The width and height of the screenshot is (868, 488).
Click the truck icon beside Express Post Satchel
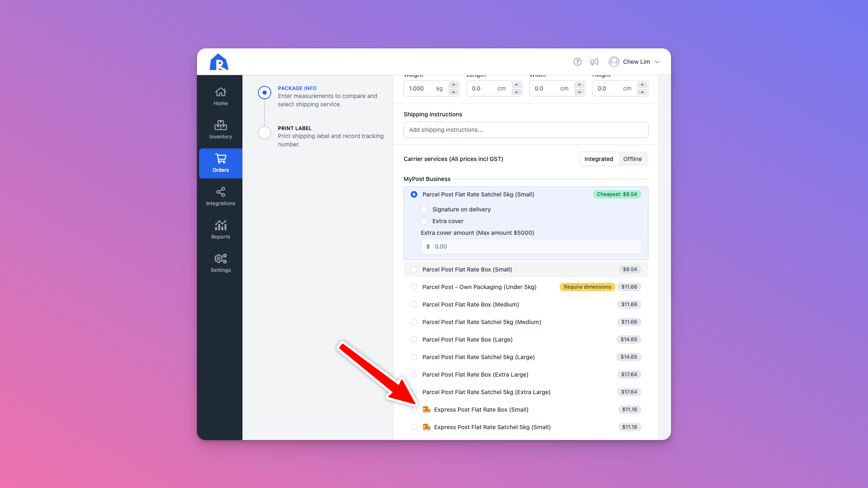pos(426,427)
